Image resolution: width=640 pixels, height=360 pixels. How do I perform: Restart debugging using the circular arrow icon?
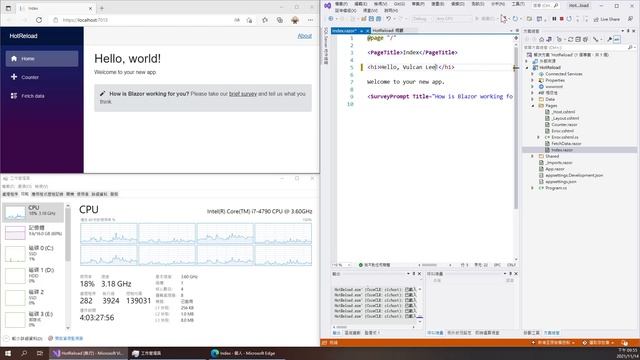569,19
